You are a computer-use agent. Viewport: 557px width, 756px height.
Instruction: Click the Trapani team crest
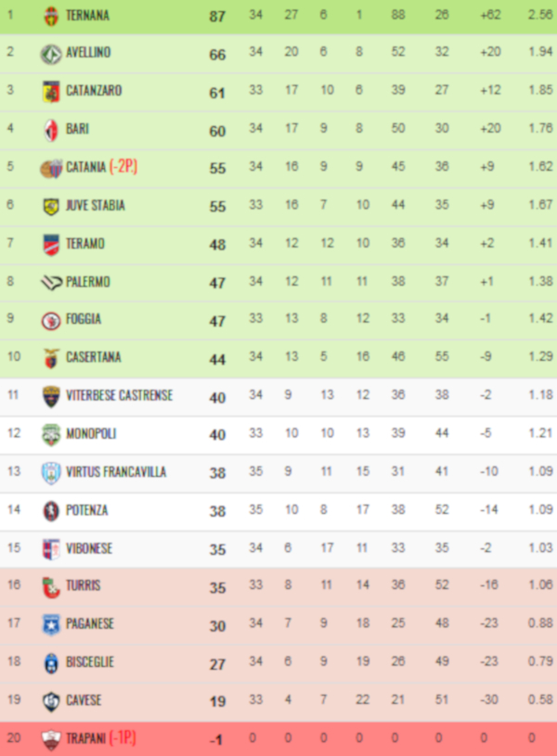click(x=51, y=739)
